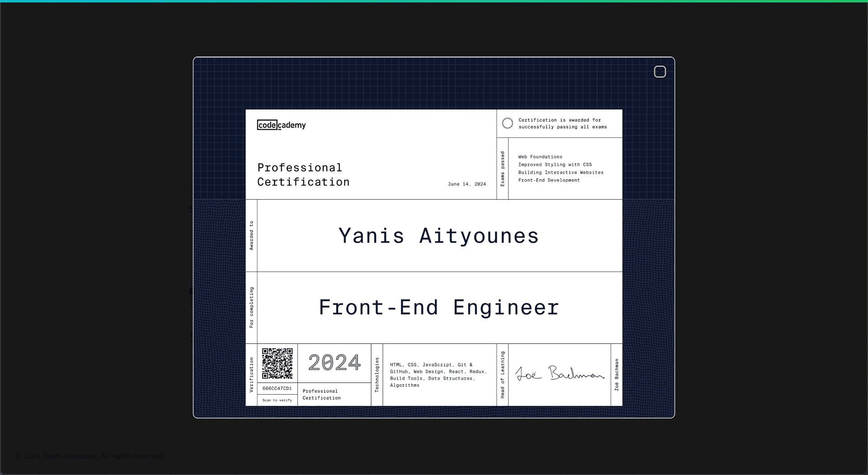Viewport: 868px width, 475px height.
Task: Click the outlined 2024 year graphic
Action: 334,362
